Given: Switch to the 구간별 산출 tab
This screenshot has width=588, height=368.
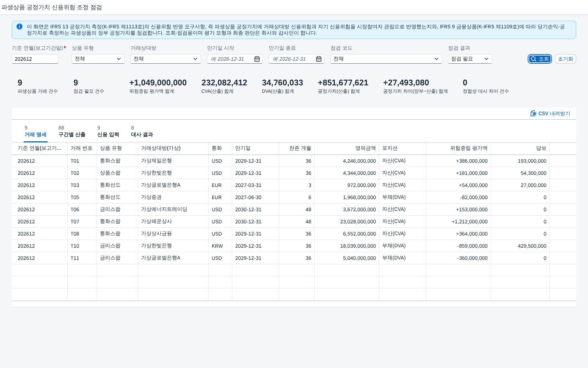Looking at the screenshot, I should pyautogui.click(x=72, y=132).
